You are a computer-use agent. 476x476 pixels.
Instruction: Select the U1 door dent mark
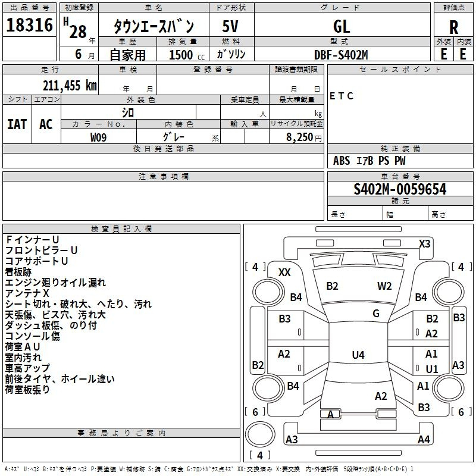point(432,369)
